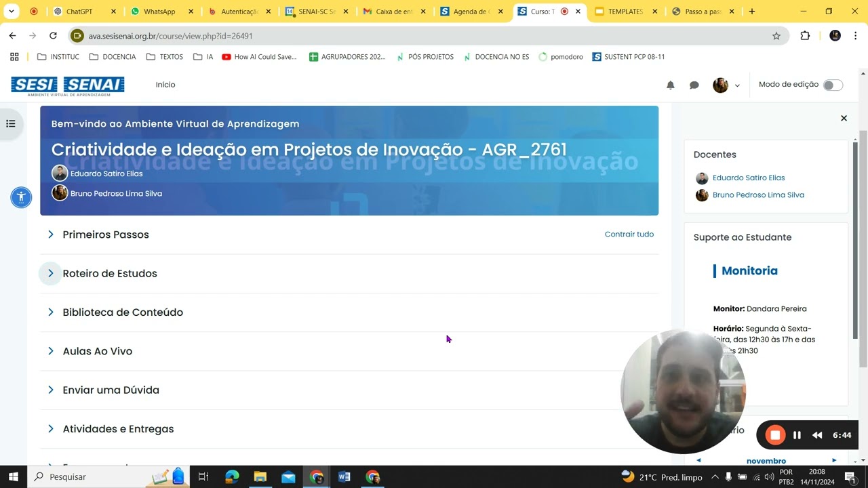Bookmark this page with star icon
Viewport: 868px width, 488px height.
click(776, 36)
